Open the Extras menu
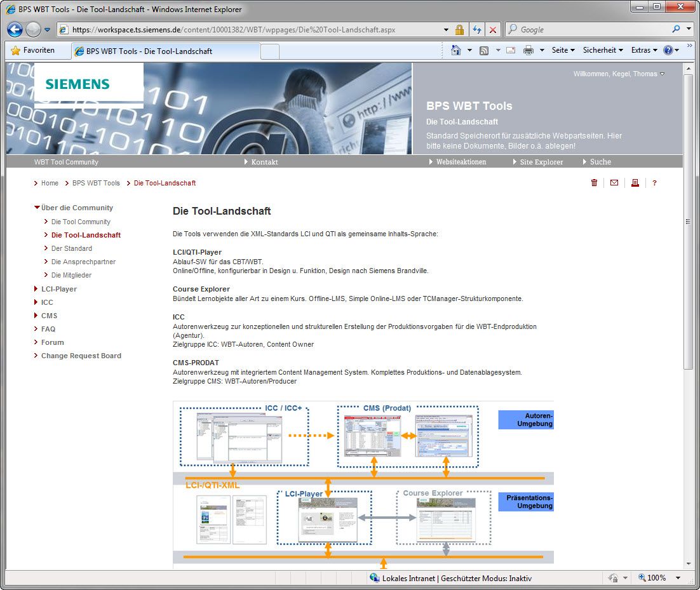The width and height of the screenshot is (700, 590). (x=643, y=50)
